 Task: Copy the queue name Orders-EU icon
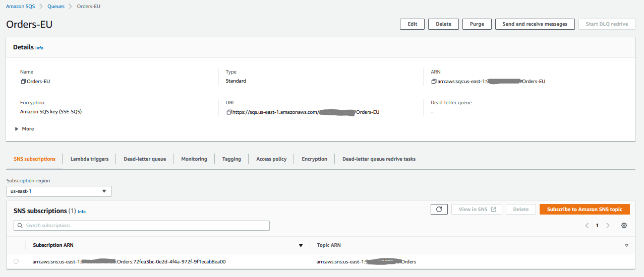(23, 81)
